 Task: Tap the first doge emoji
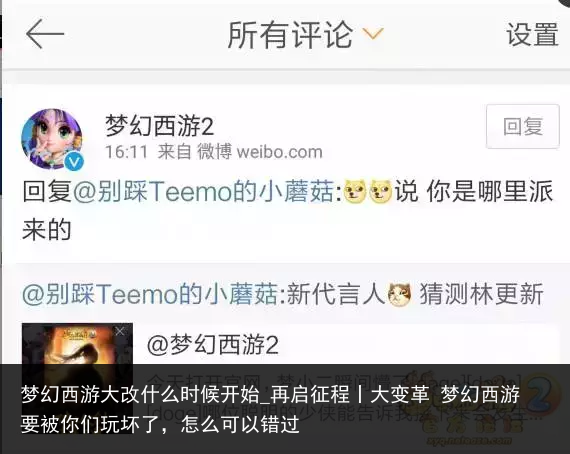click(355, 191)
